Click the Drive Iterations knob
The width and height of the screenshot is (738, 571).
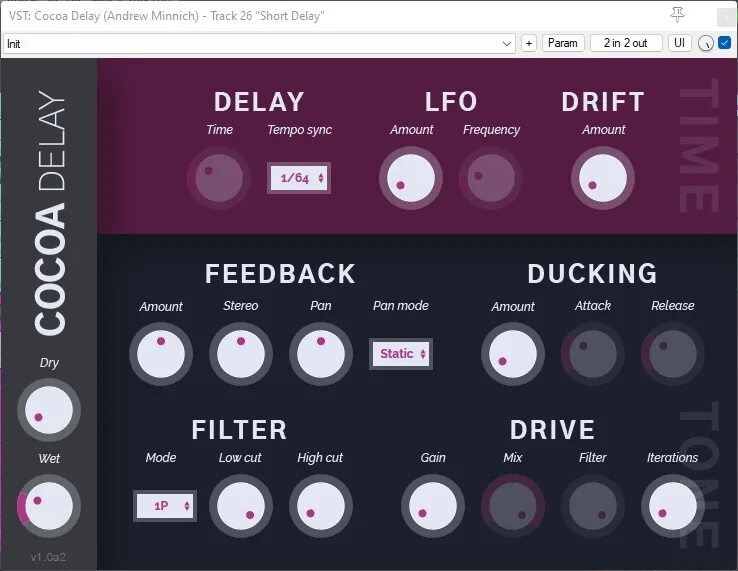click(x=673, y=506)
